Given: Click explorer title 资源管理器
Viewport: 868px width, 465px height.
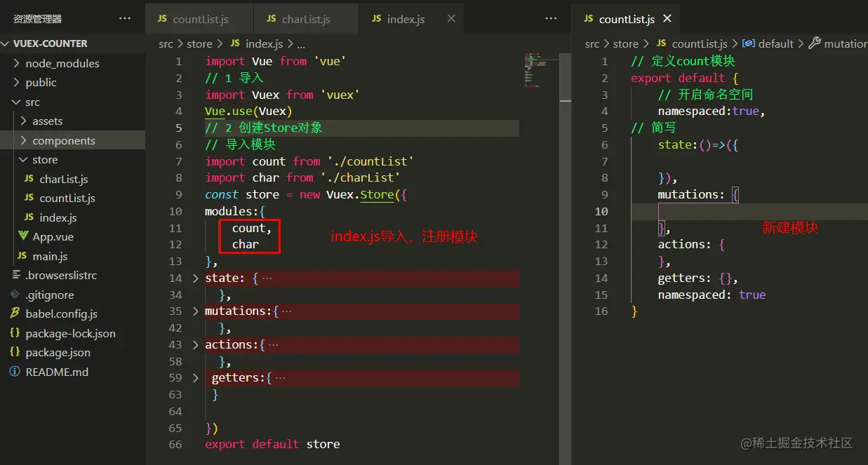Looking at the screenshot, I should tap(38, 19).
